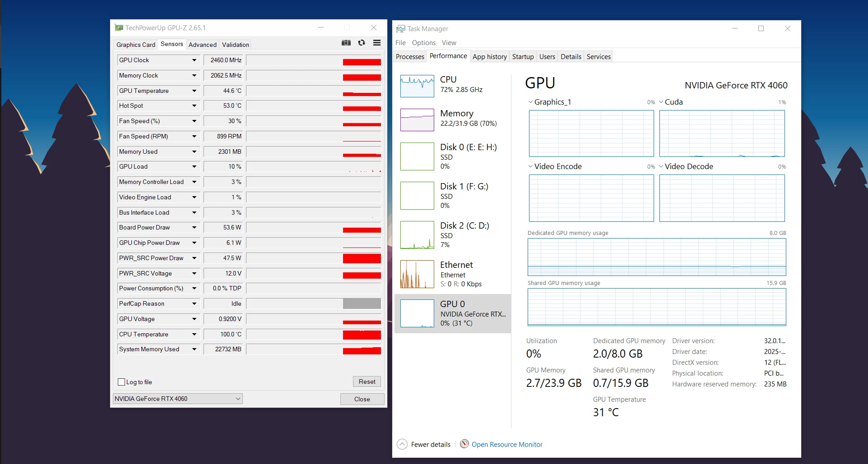This screenshot has width=868, height=464.
Task: Maximize the Task Manager window
Action: [x=761, y=28]
